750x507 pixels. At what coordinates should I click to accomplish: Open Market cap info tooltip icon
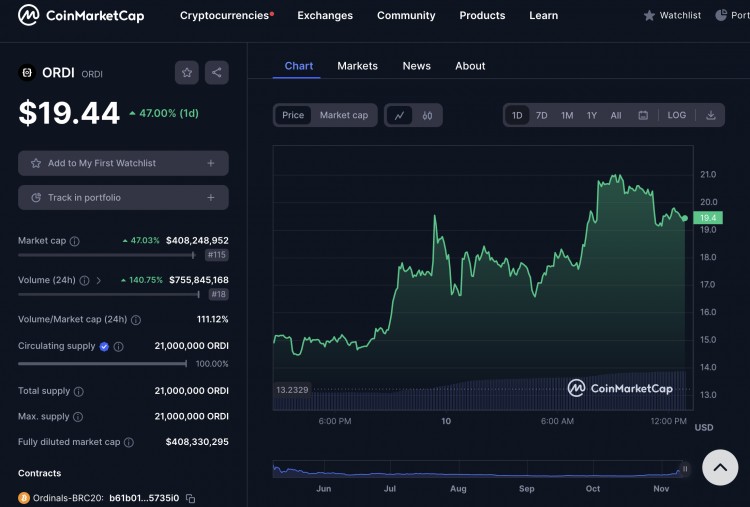coord(75,241)
